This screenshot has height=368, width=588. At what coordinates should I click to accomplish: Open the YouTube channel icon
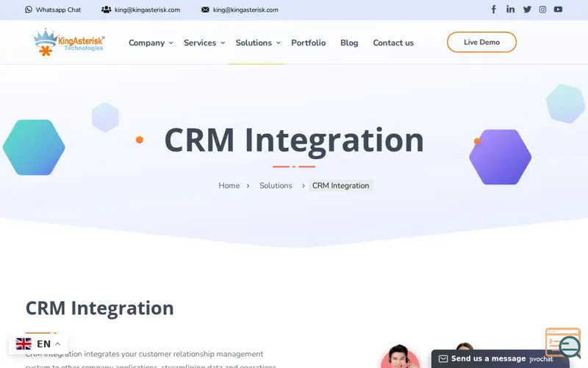[x=558, y=10]
